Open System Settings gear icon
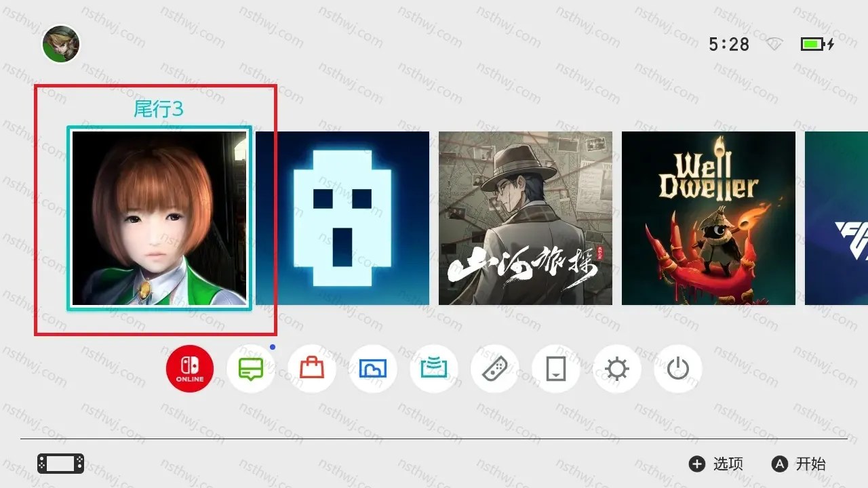The height and width of the screenshot is (488, 868). [x=617, y=369]
